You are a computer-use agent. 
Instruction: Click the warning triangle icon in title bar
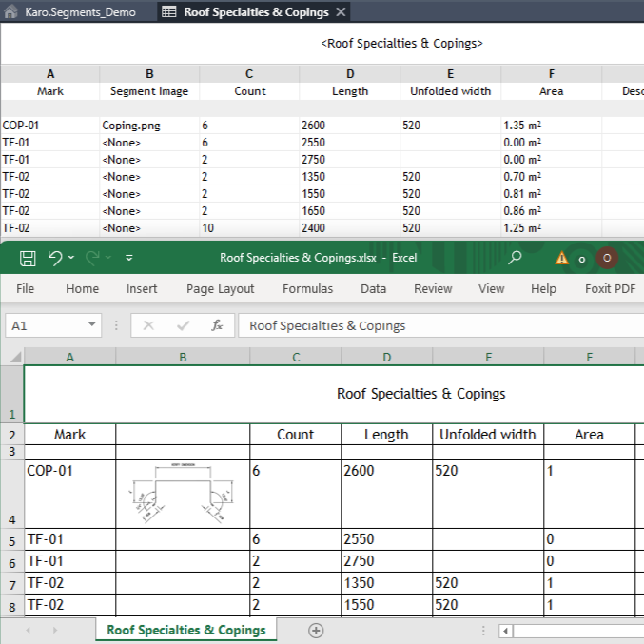point(561,259)
